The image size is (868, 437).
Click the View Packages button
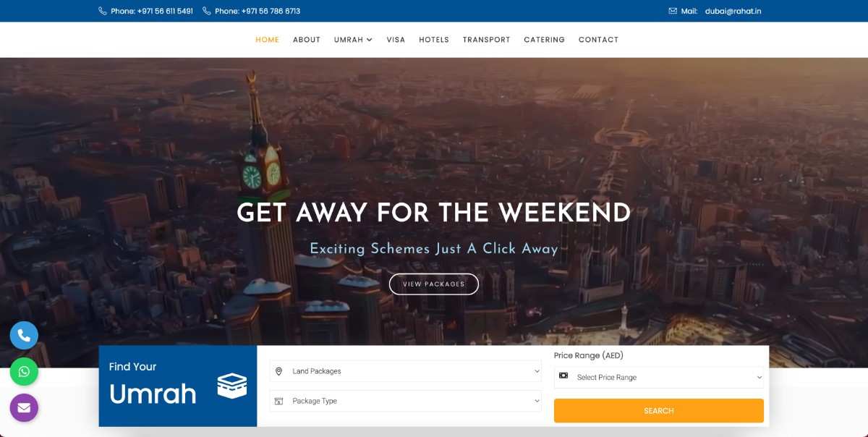click(434, 284)
